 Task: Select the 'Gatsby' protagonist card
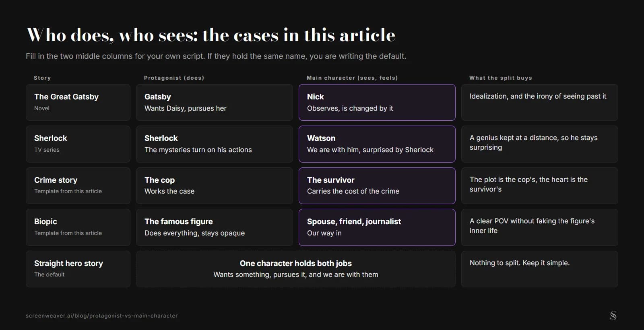214,102
